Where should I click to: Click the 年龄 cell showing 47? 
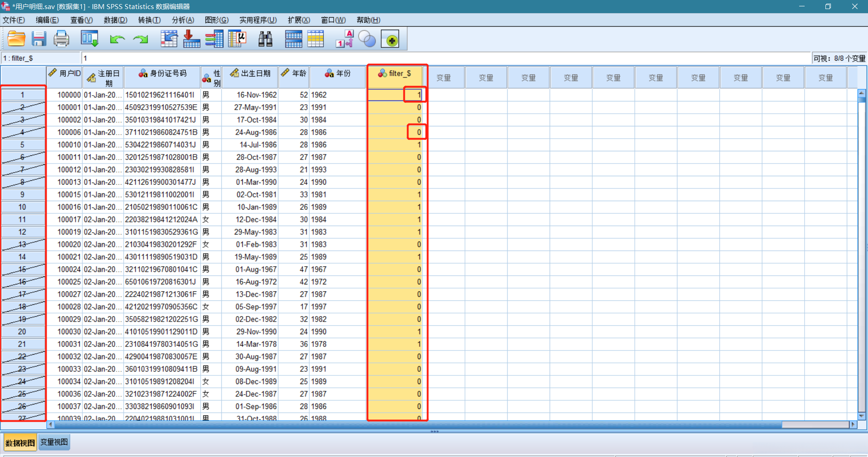(x=294, y=269)
